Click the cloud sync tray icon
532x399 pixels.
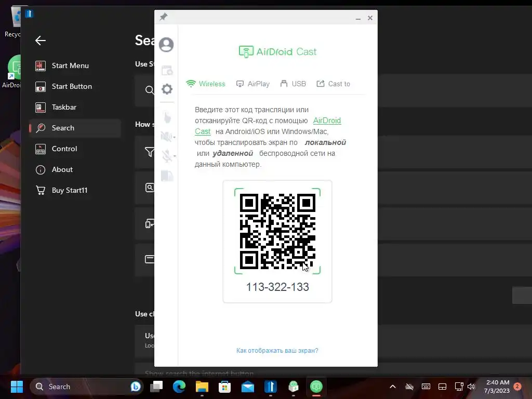(x=409, y=387)
